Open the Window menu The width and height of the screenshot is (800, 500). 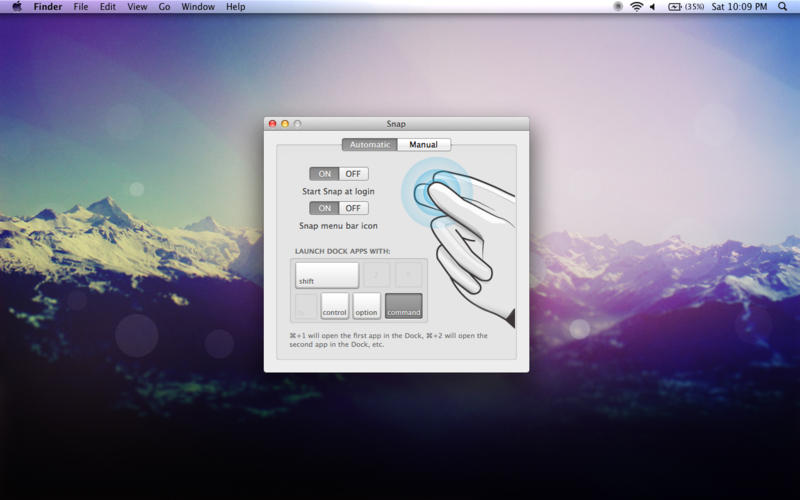coord(198,7)
